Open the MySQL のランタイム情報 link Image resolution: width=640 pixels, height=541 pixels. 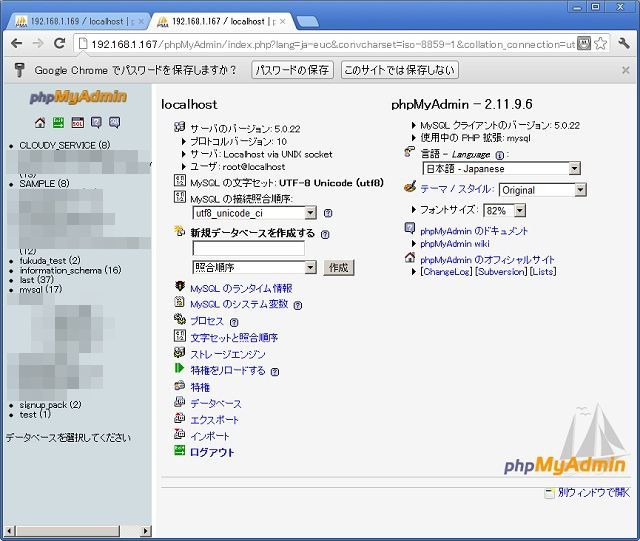pyautogui.click(x=241, y=289)
